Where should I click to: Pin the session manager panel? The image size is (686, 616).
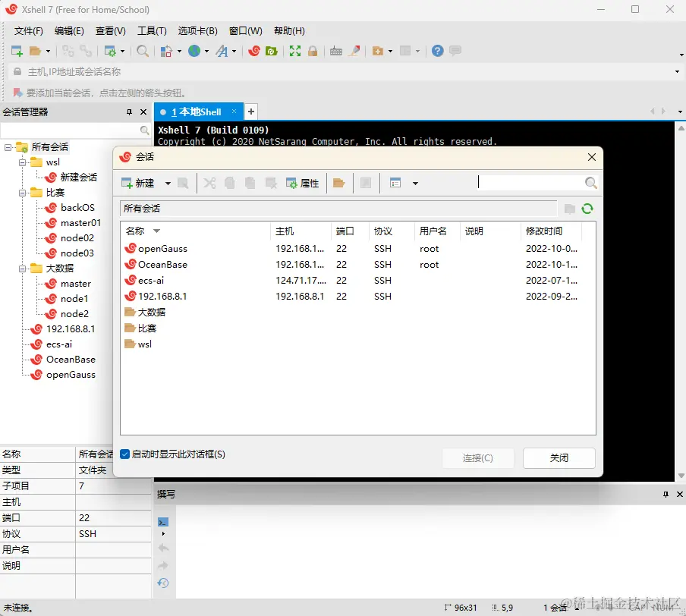[130, 112]
